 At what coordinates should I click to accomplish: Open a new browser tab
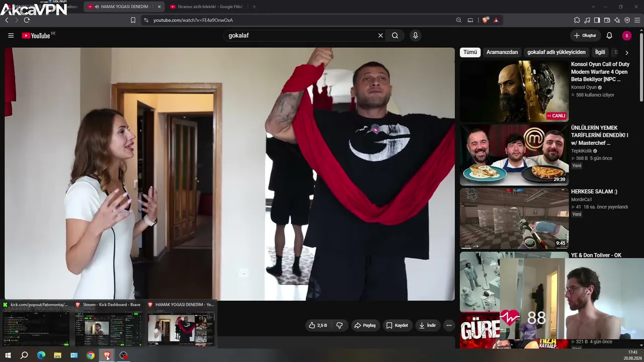point(254,7)
